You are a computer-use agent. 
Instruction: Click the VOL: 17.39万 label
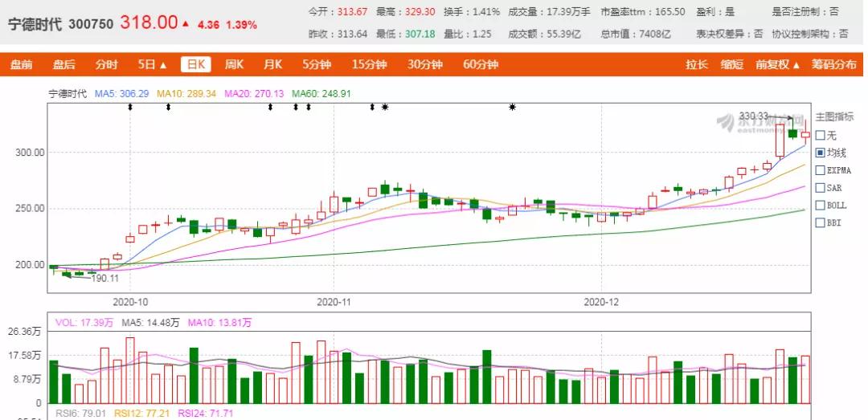[x=84, y=323]
